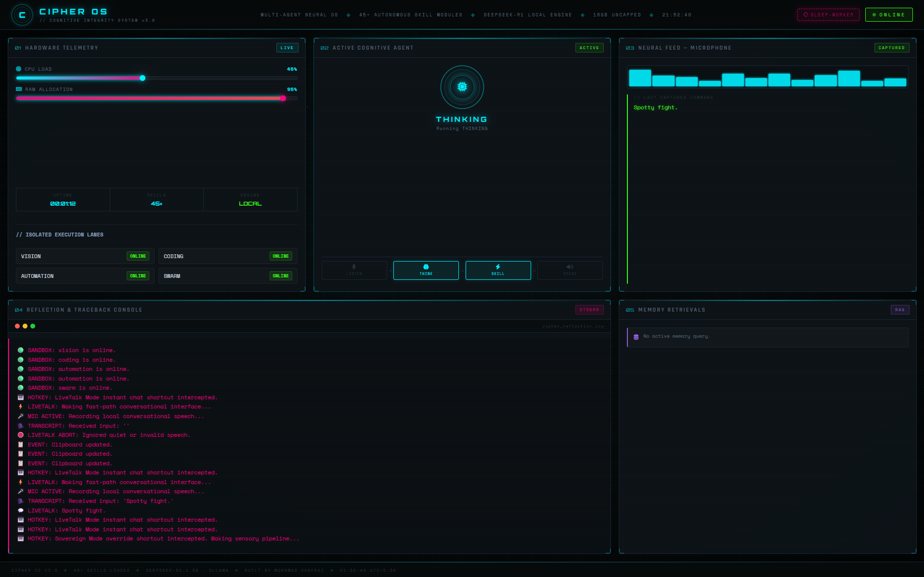Click the RAG badge on Memory Retrievals

coord(900,310)
